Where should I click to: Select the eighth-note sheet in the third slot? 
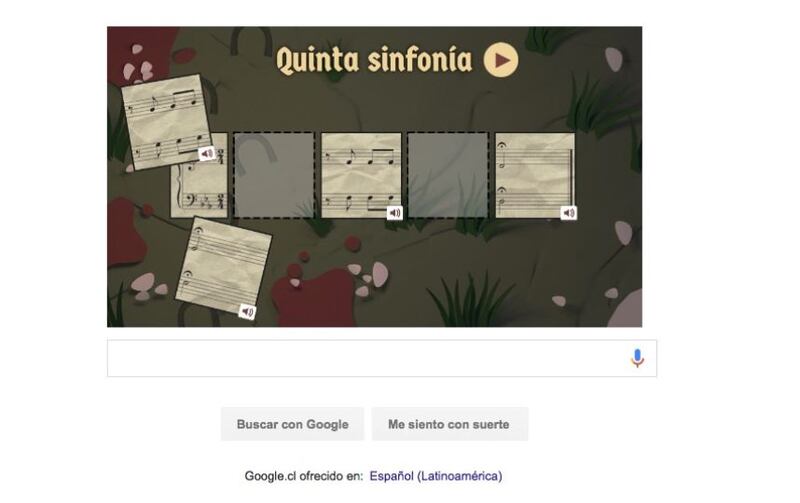pos(361,175)
